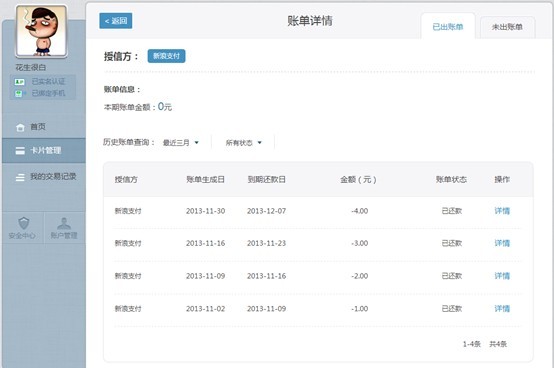The height and width of the screenshot is (368, 554).
Task: Click the 授信方 column header
Action: 126,179
